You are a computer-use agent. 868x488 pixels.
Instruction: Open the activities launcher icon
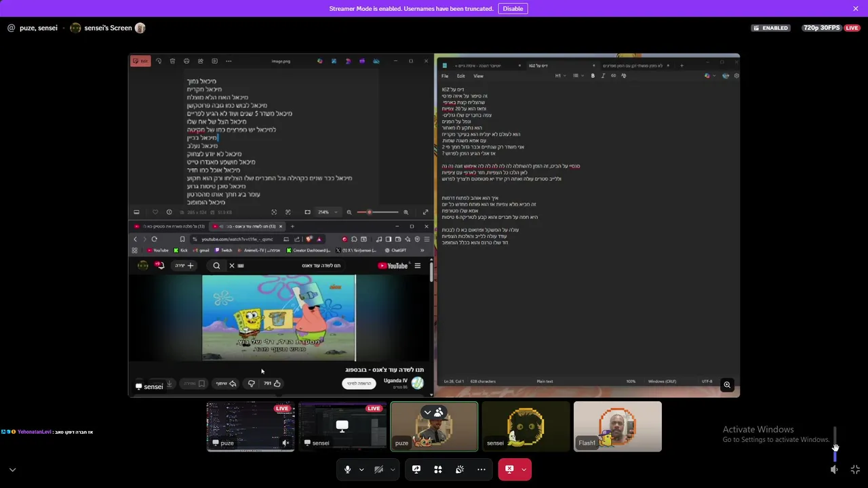(438, 469)
